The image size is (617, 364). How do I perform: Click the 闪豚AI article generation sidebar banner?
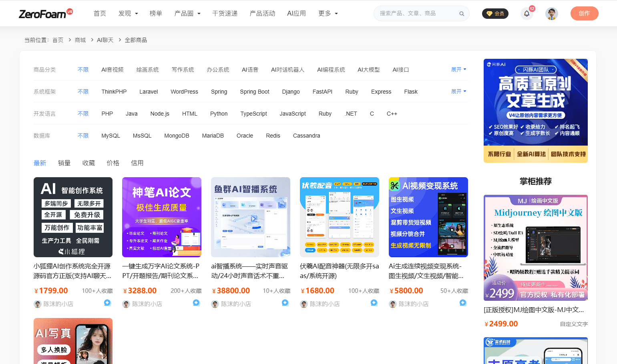tap(535, 110)
